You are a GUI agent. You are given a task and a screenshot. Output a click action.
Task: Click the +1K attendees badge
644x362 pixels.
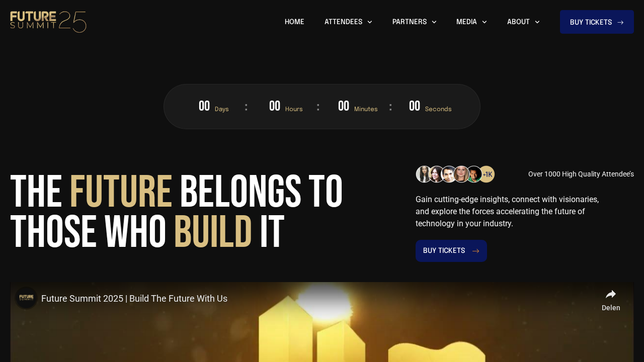coord(487,174)
